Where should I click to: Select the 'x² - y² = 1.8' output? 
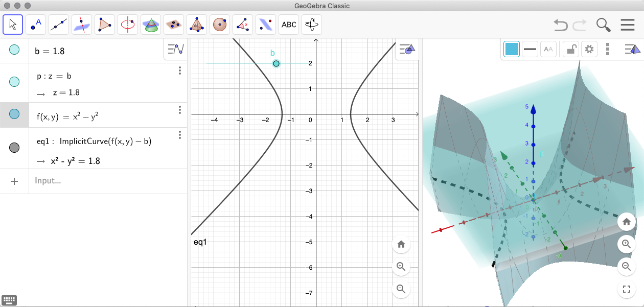(x=75, y=161)
